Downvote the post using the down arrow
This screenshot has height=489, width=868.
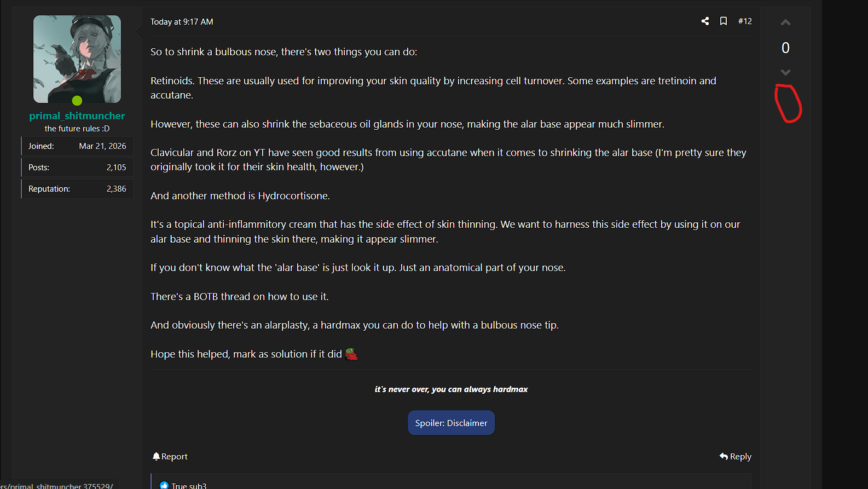coord(785,72)
